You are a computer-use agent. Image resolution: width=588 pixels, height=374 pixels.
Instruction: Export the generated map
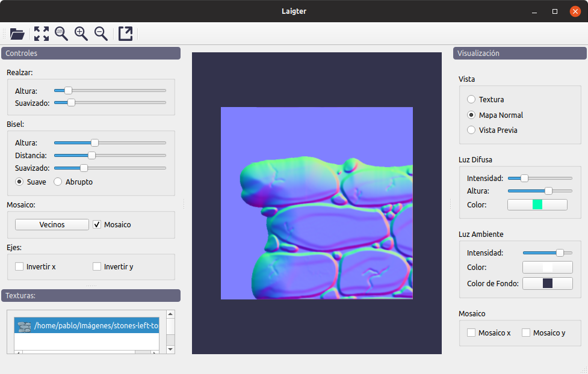(126, 34)
